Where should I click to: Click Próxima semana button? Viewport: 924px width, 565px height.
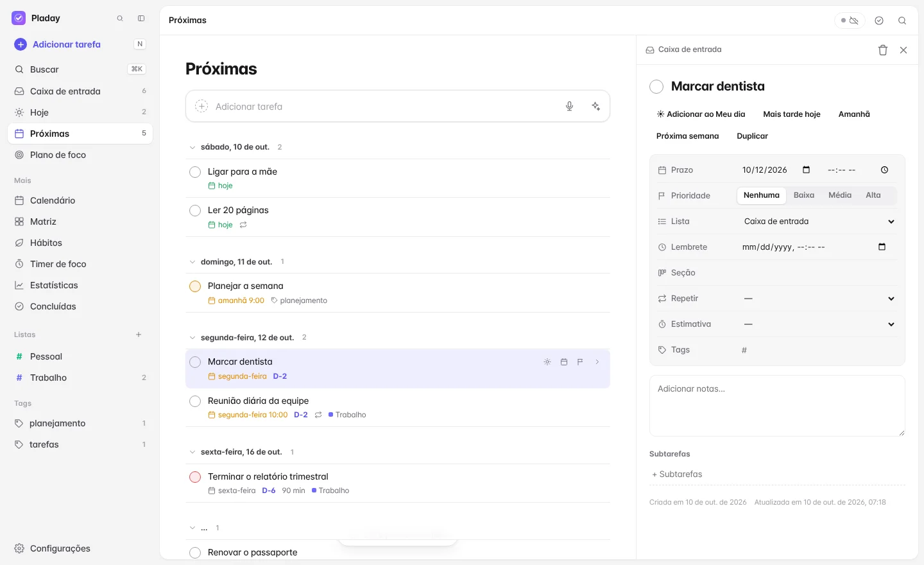pos(687,136)
